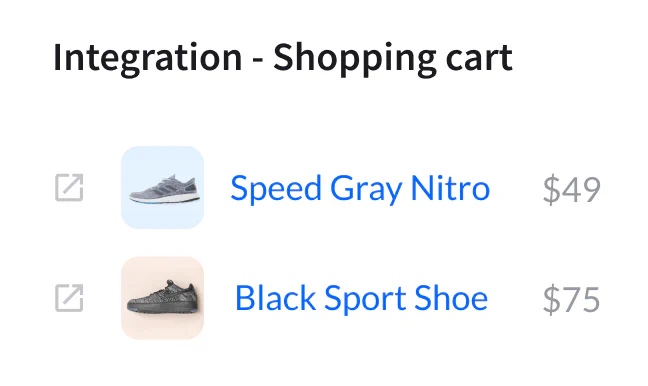Open external link icon for Black Sport Shoe

(69, 298)
